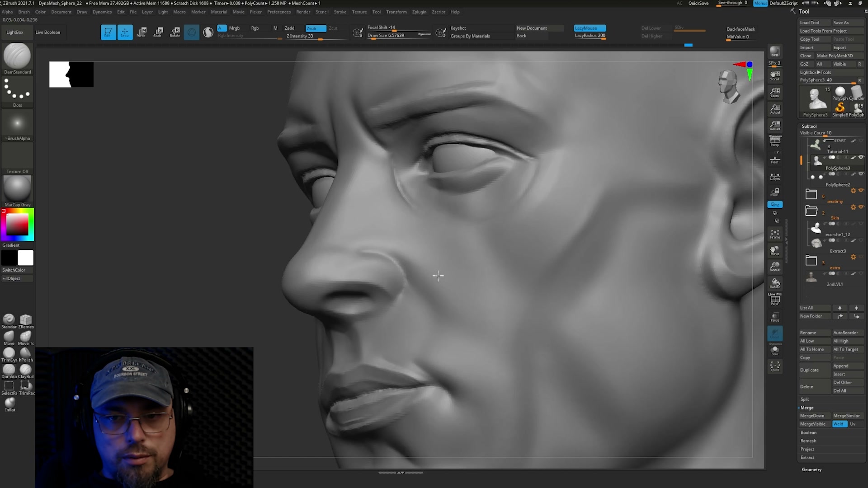Screen dimensions: 868x488
Task: Expand the Extract section
Action: [x=807, y=457]
